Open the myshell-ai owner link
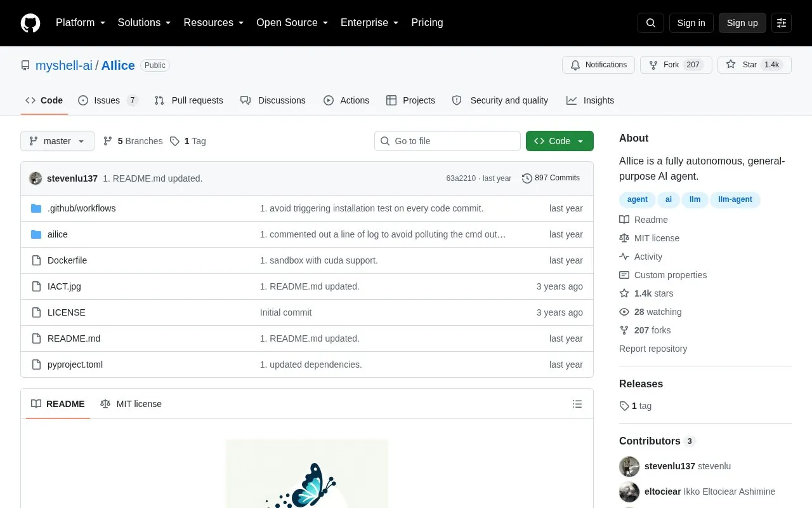 (x=64, y=65)
